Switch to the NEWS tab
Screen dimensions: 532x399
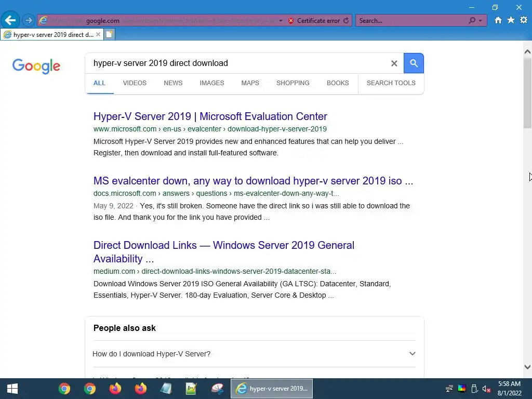(x=173, y=83)
